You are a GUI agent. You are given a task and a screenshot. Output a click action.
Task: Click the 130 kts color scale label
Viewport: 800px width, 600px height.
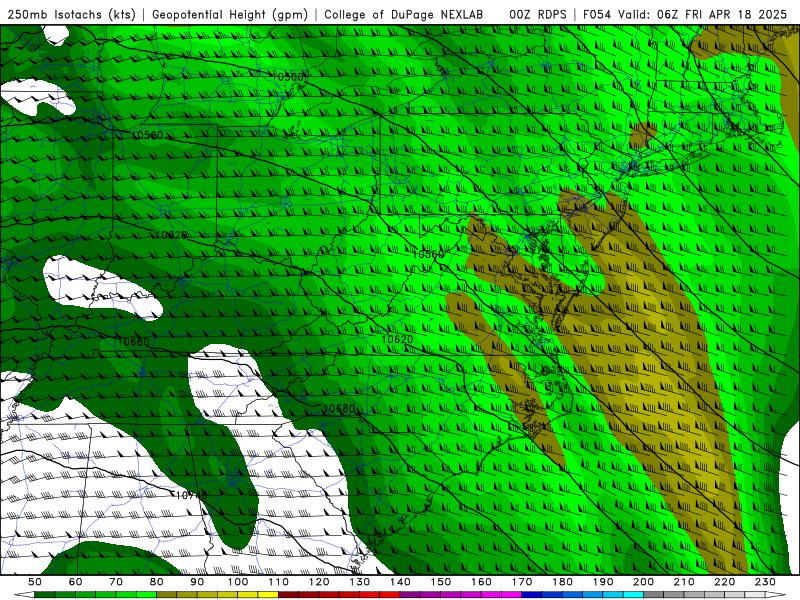pos(360,582)
